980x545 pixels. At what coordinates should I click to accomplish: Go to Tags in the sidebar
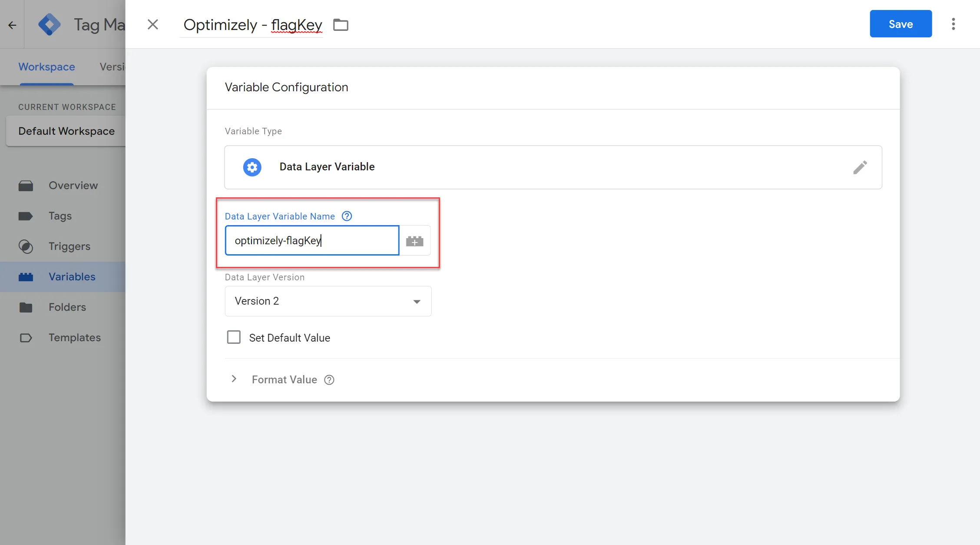click(63, 216)
